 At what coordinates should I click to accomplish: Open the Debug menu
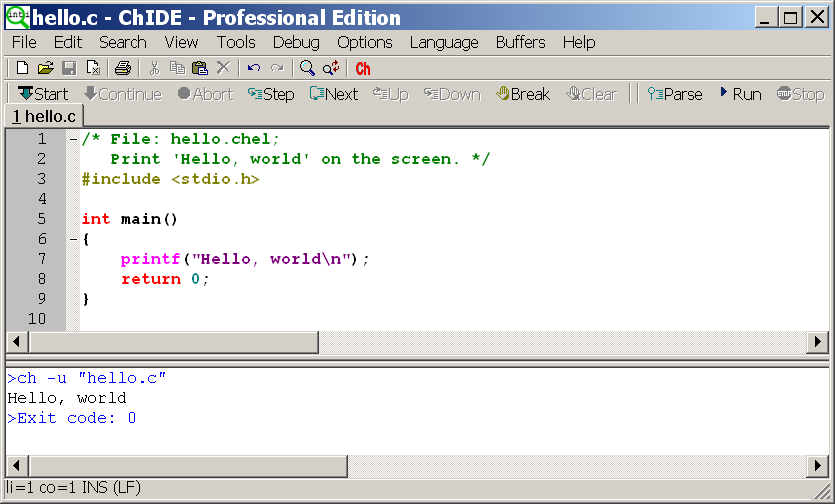296,42
